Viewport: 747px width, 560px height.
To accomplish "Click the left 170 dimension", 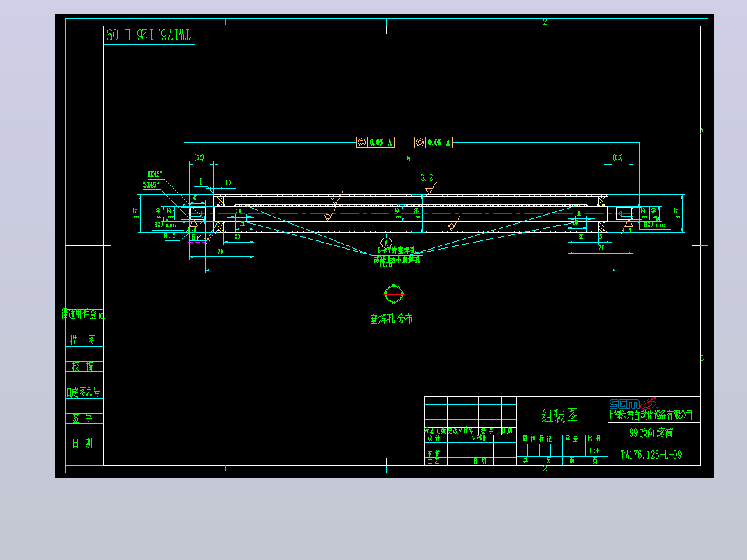I will [x=219, y=251].
